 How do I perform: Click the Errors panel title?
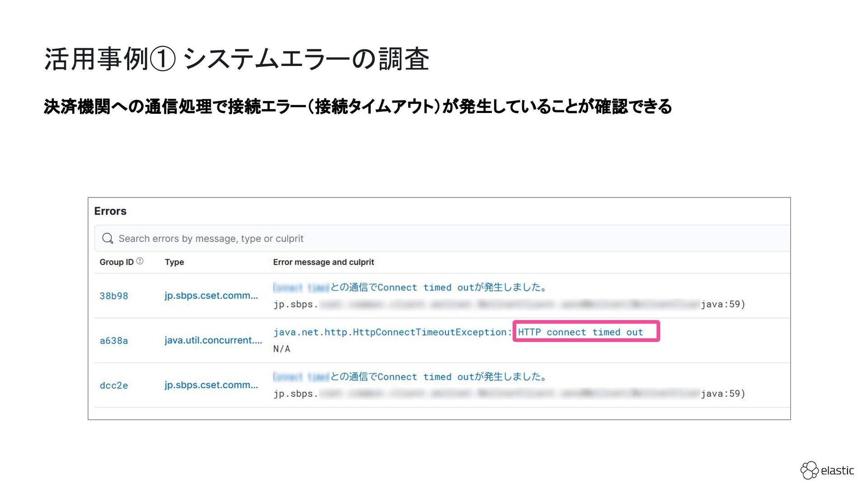pos(110,211)
